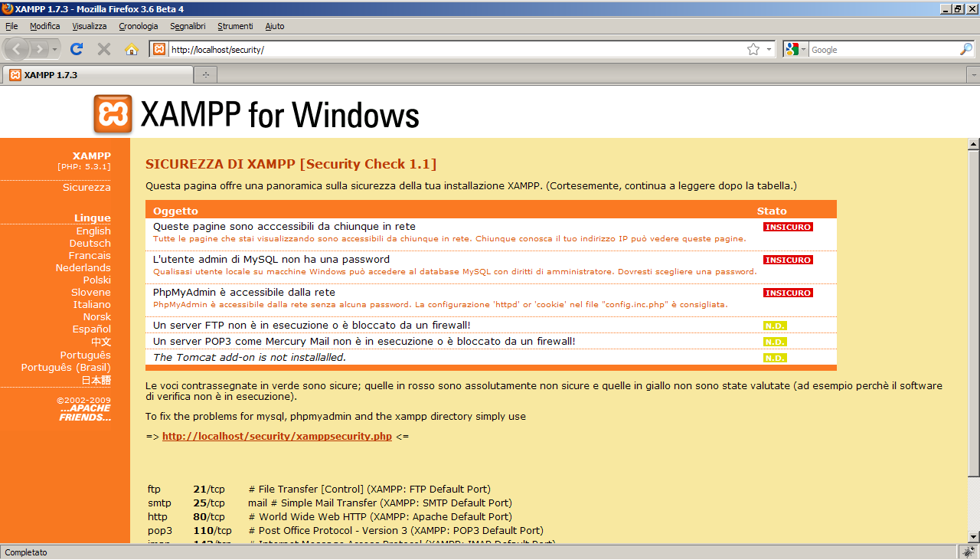Switch language to Japanese 日本語
The height and width of the screenshot is (560, 980).
pyautogui.click(x=96, y=379)
